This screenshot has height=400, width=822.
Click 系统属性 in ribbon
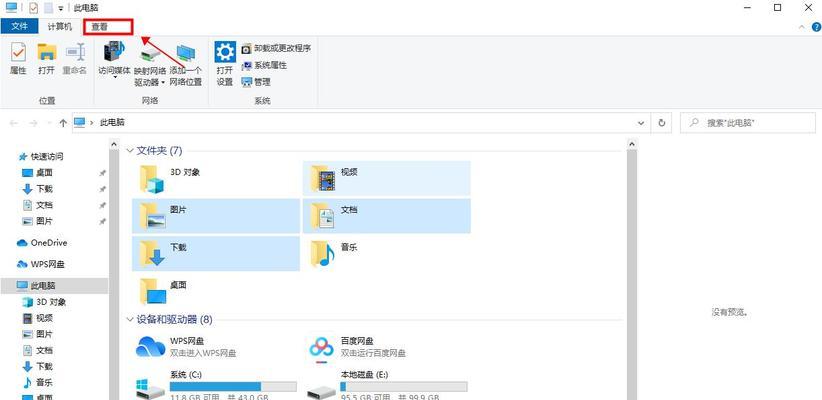264,65
